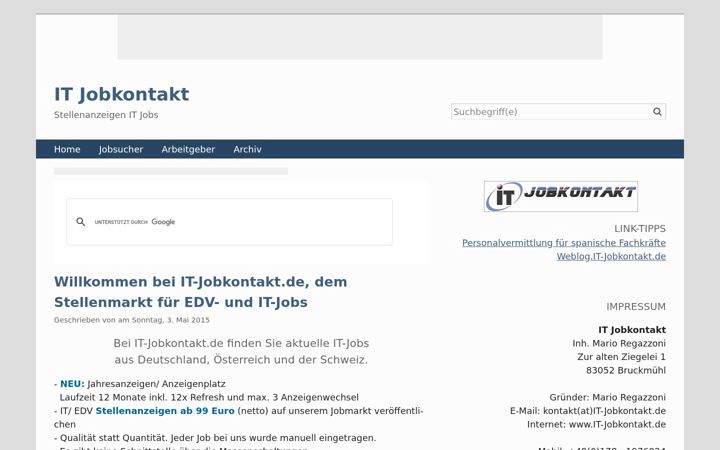Click the text Gründer: Mario Regazzoni

(608, 397)
